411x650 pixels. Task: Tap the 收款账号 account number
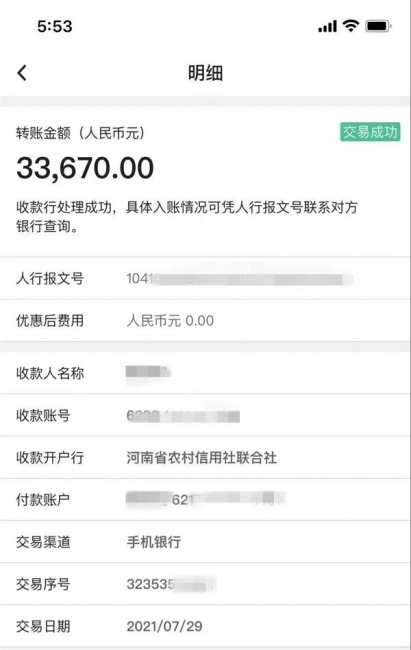[x=183, y=416]
